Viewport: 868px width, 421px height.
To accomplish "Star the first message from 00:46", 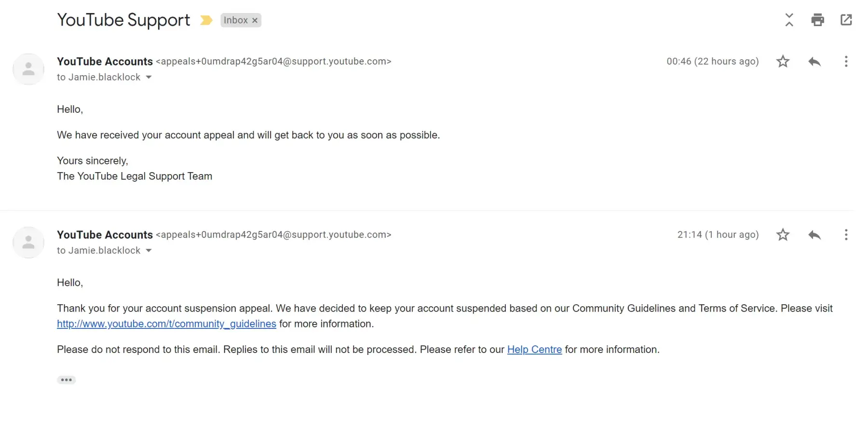I will click(783, 61).
